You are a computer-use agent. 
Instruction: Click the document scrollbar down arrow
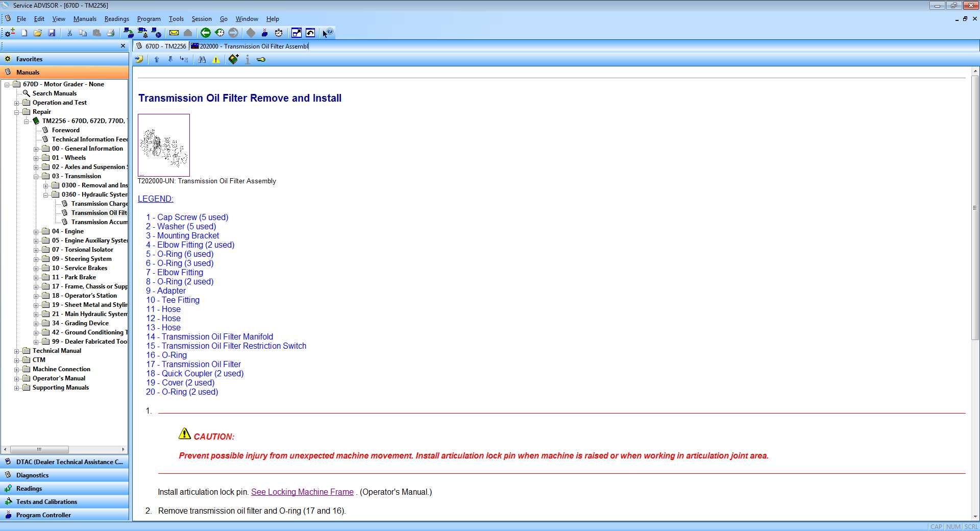(x=975, y=516)
